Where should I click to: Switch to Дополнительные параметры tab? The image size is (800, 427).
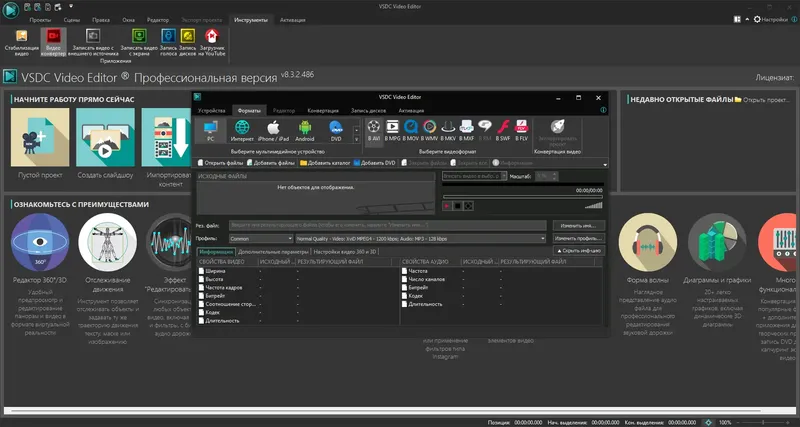click(x=273, y=252)
